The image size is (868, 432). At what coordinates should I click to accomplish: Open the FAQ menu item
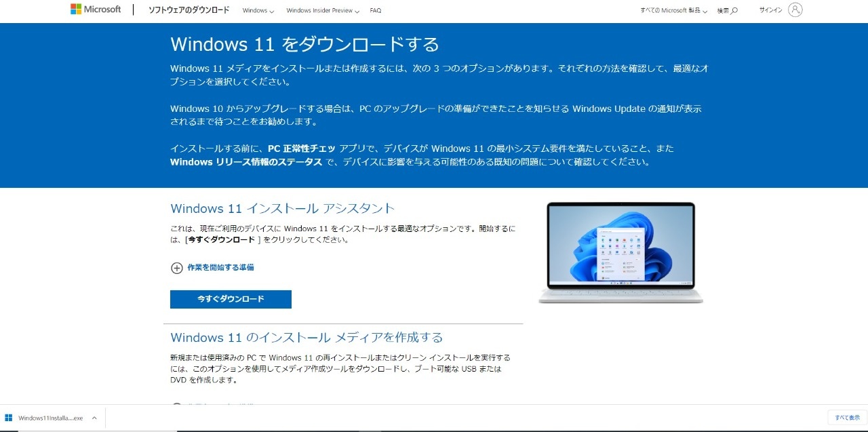[376, 11]
